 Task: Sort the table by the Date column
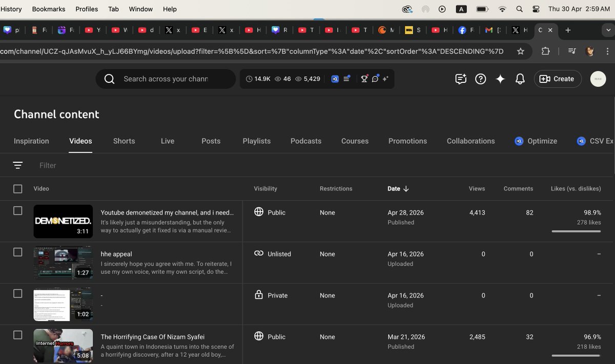[x=398, y=188]
